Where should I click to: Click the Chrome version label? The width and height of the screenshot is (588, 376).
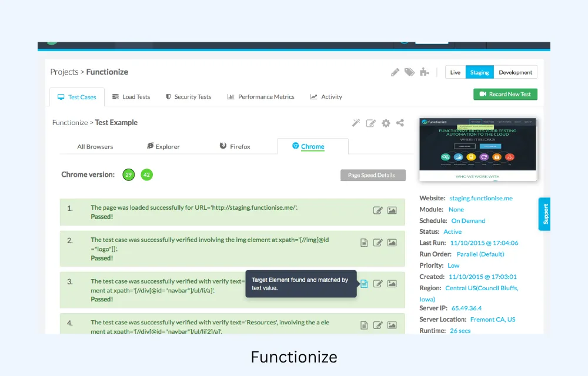(88, 174)
